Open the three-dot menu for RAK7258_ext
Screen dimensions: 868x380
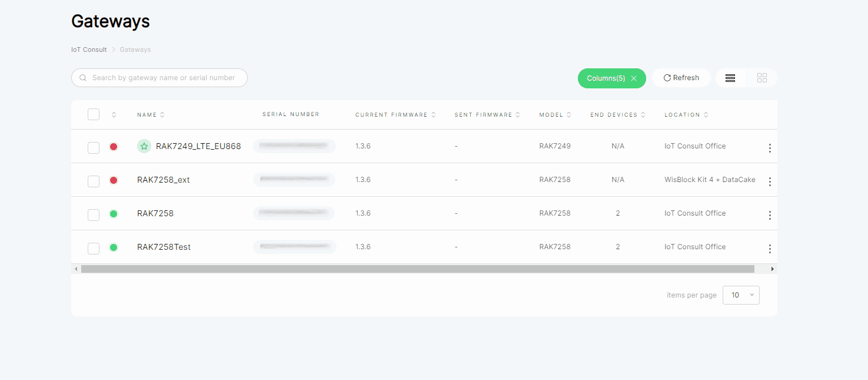[x=769, y=181]
